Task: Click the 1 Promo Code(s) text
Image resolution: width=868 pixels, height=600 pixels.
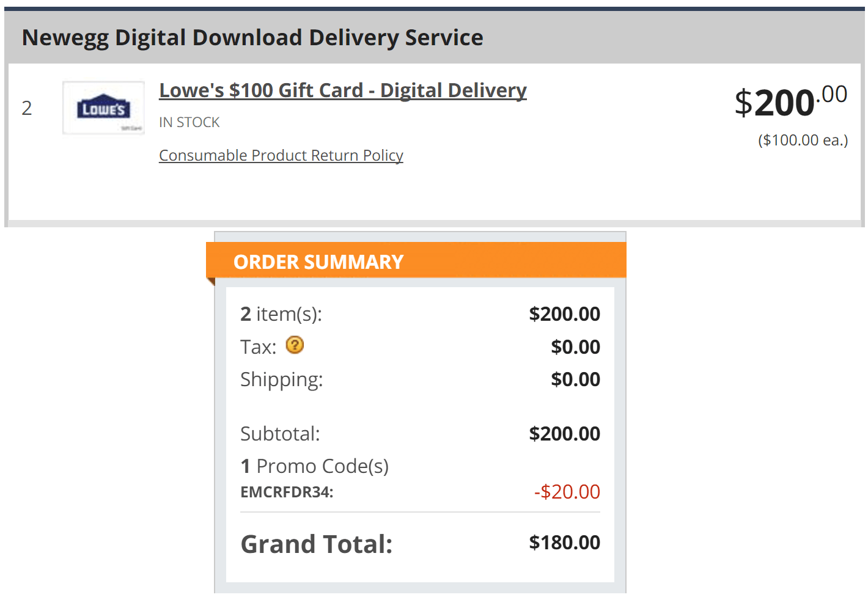Action: pyautogui.click(x=315, y=466)
